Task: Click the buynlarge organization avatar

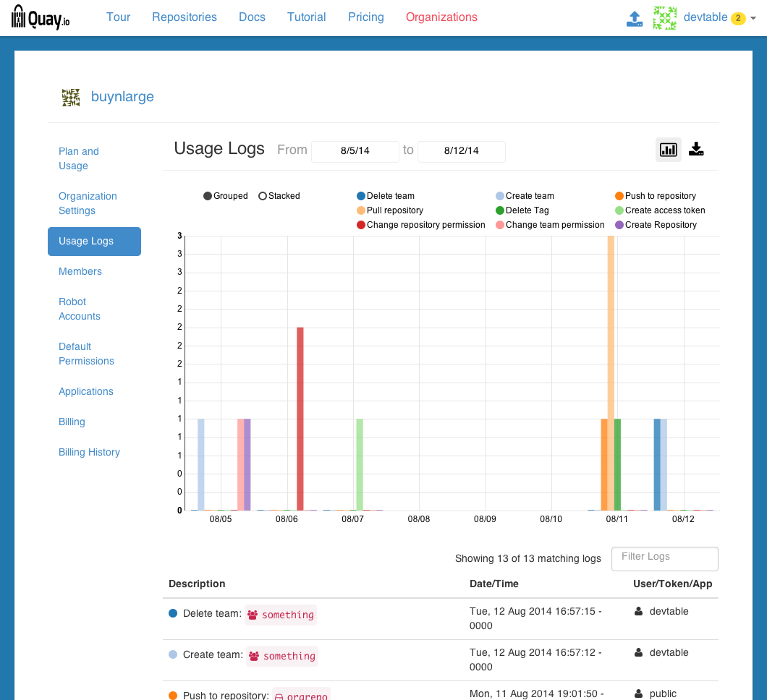Action: [x=71, y=98]
